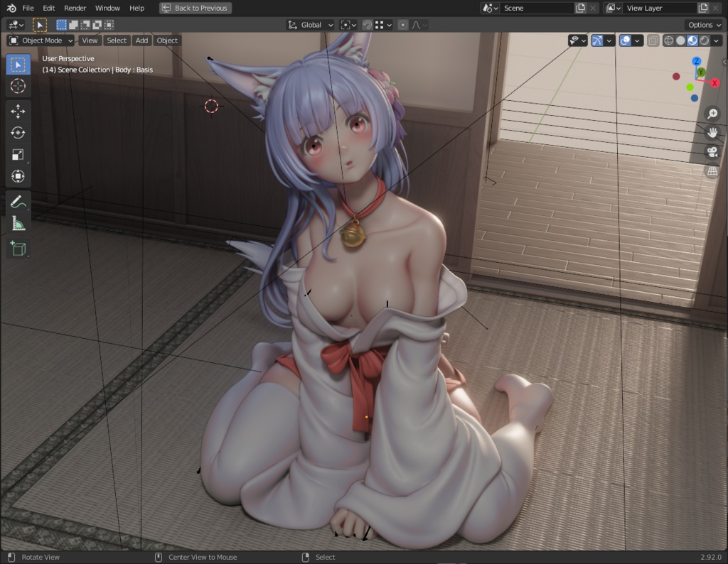This screenshot has width=728, height=564.
Task: Select the Move tool in the toolbar
Action: pos(18,109)
